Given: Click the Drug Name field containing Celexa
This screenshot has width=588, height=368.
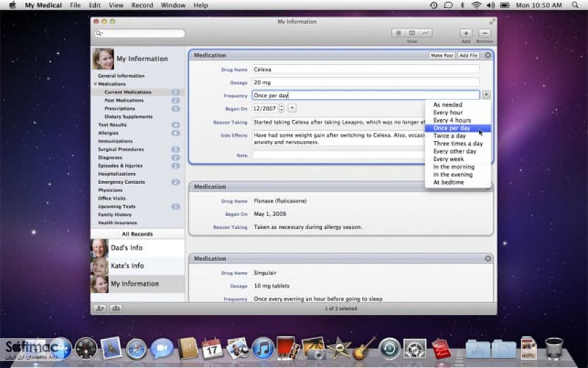Looking at the screenshot, I should (x=365, y=69).
